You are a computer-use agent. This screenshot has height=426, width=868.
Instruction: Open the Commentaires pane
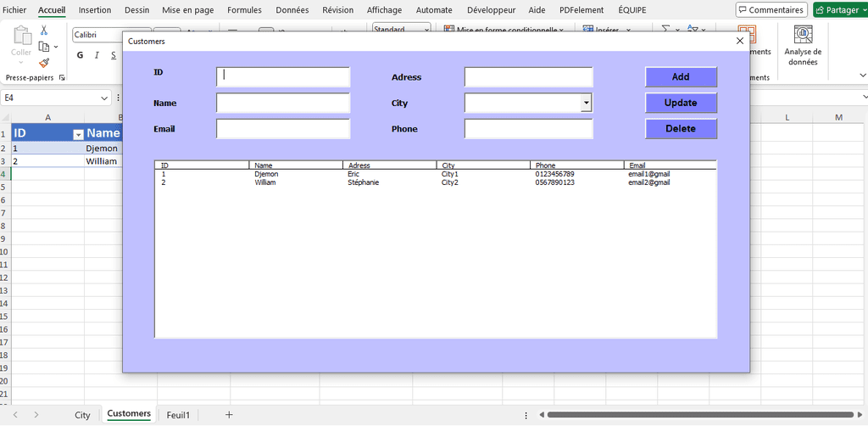(771, 10)
